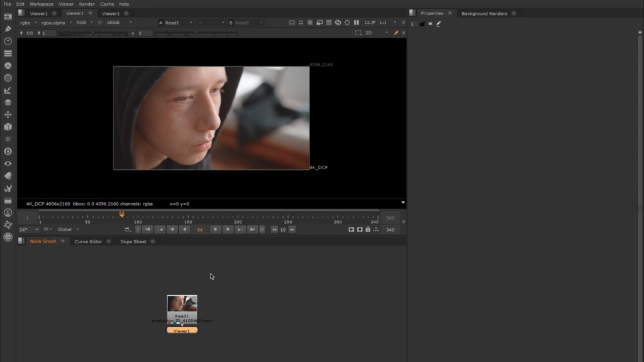The height and width of the screenshot is (362, 644).
Task: Open the Workspace menu
Action: pyautogui.click(x=42, y=4)
